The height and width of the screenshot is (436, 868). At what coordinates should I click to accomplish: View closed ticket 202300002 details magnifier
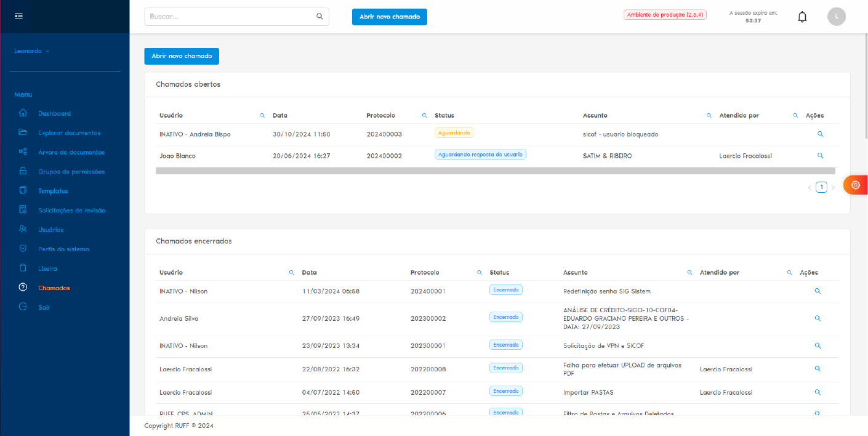[818, 318]
